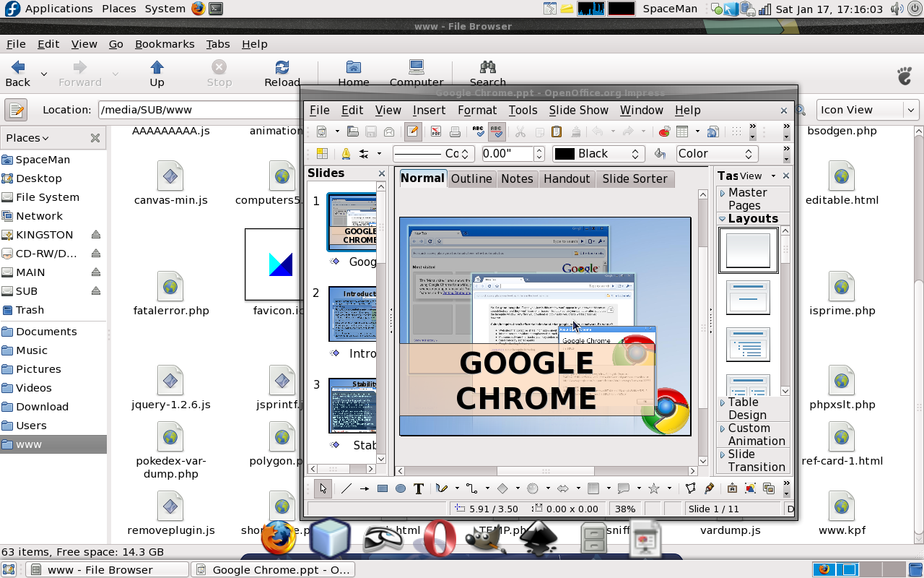Toggle the Select arrow tool
The width and height of the screenshot is (924, 578).
pos(323,488)
